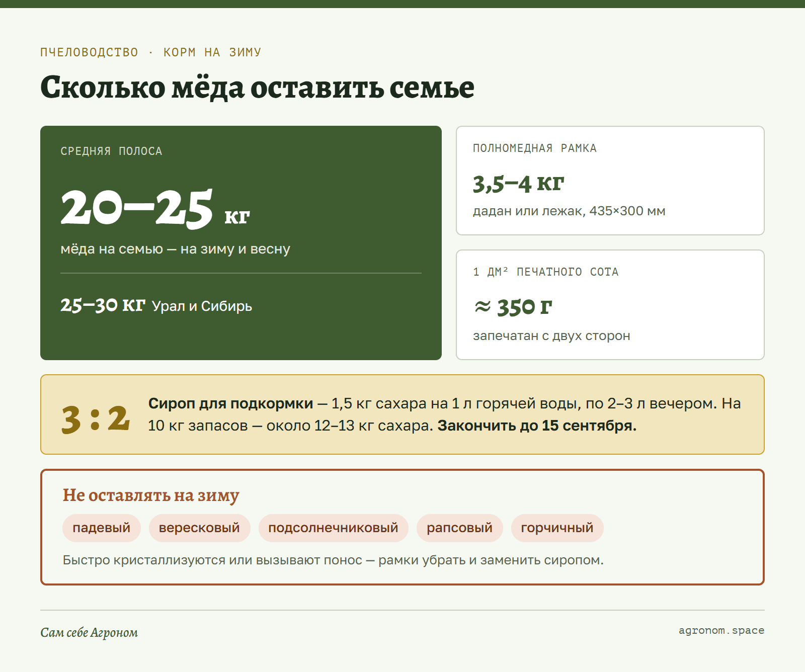The width and height of the screenshot is (805, 672).
Task: Click the '≈ 350 г' value
Action: coord(513,307)
